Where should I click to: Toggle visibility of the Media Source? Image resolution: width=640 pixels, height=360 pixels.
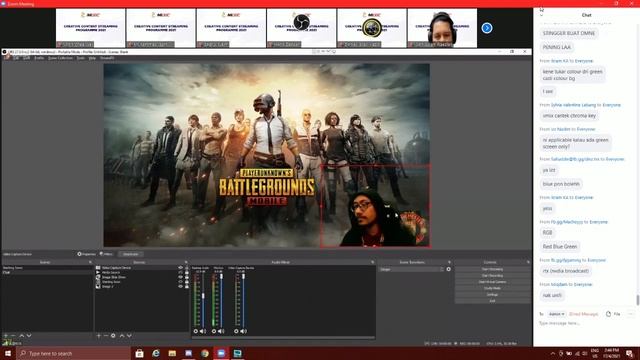[180, 272]
